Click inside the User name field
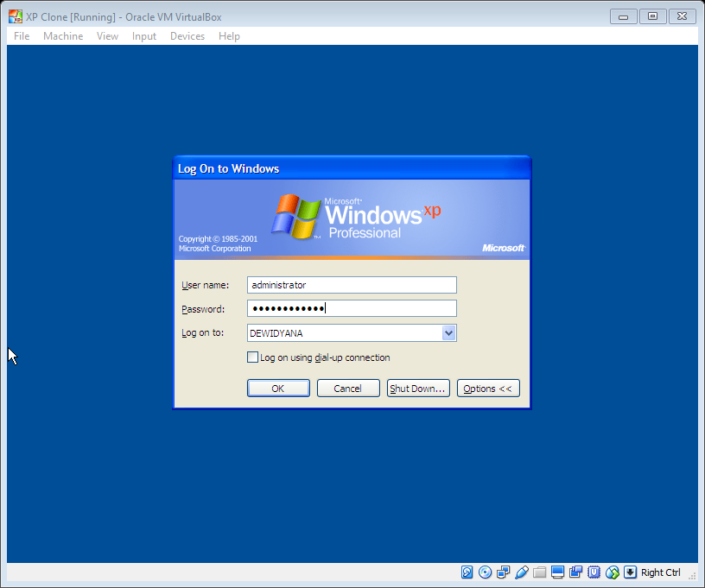This screenshot has width=705, height=588. coord(352,284)
